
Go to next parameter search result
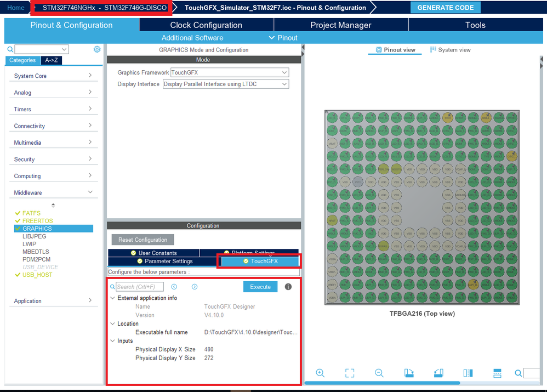click(x=195, y=287)
